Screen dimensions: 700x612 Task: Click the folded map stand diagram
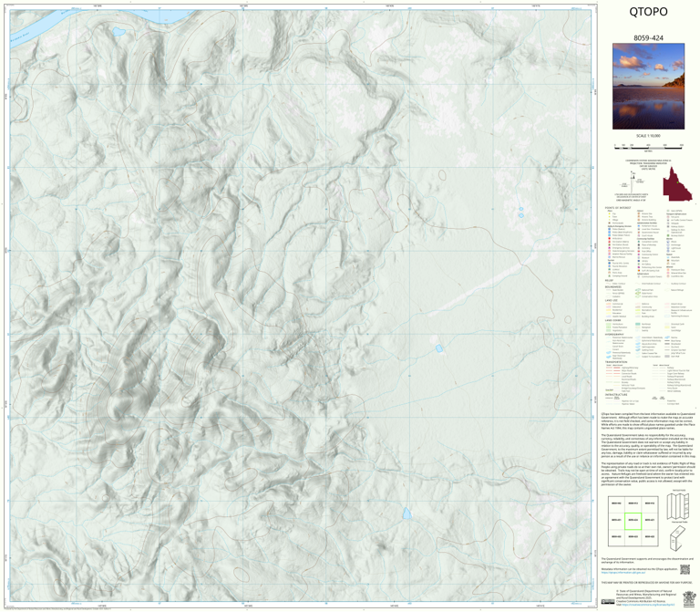[678, 538]
